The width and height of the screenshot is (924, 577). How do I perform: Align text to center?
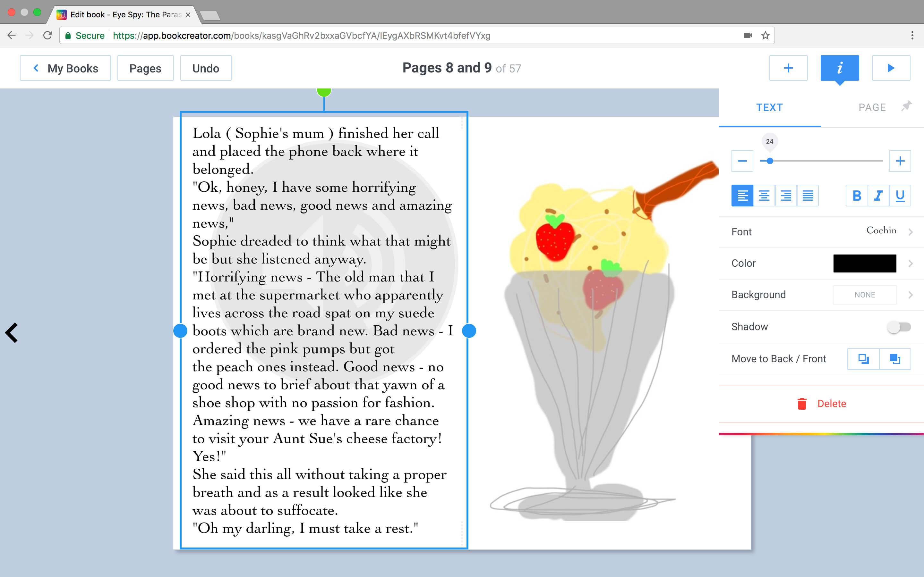click(x=764, y=196)
